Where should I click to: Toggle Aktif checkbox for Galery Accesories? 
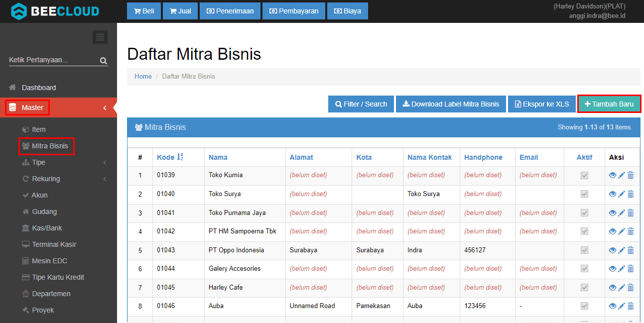pos(585,269)
